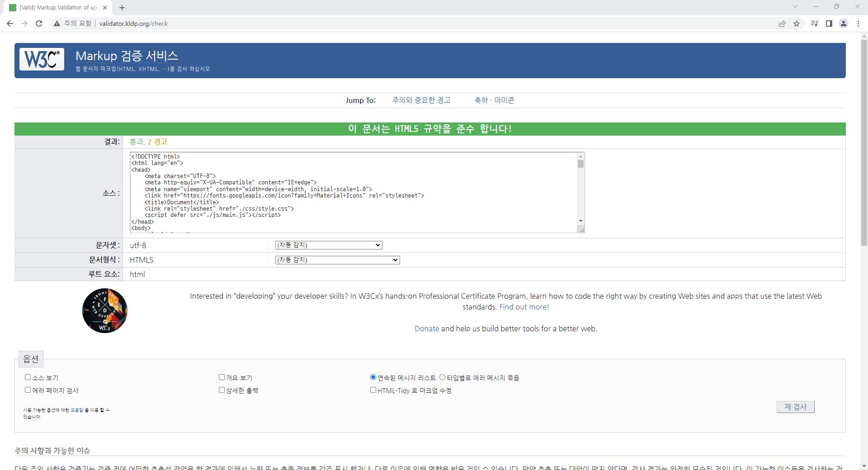Image resolution: width=868 pixels, height=470 pixels.
Task: Click the html root element value
Action: (137, 274)
